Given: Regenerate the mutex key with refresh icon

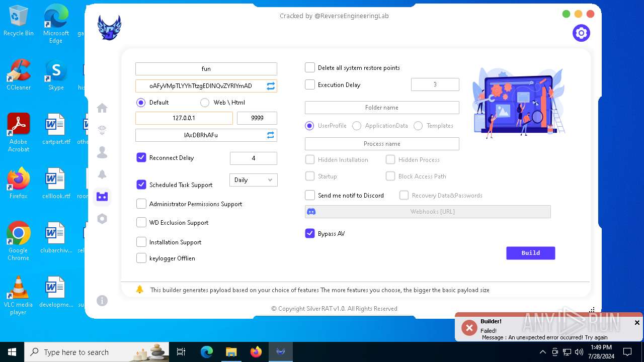Looking at the screenshot, I should click(271, 86).
